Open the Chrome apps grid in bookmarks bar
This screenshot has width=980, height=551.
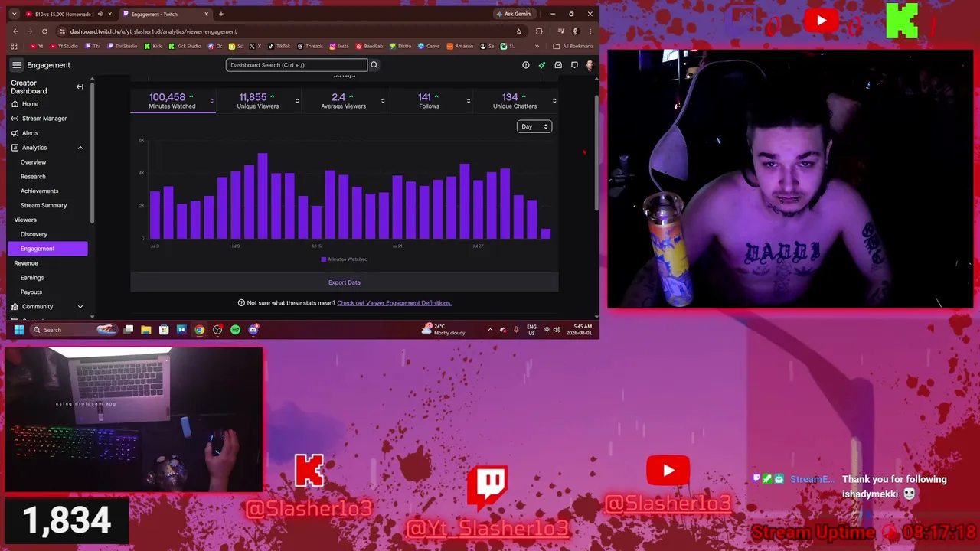(x=15, y=46)
